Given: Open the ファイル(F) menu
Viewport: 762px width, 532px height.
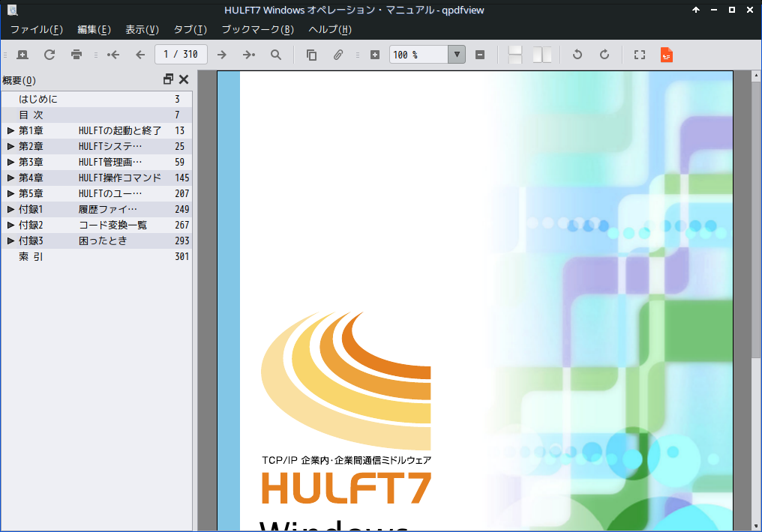Looking at the screenshot, I should point(37,30).
